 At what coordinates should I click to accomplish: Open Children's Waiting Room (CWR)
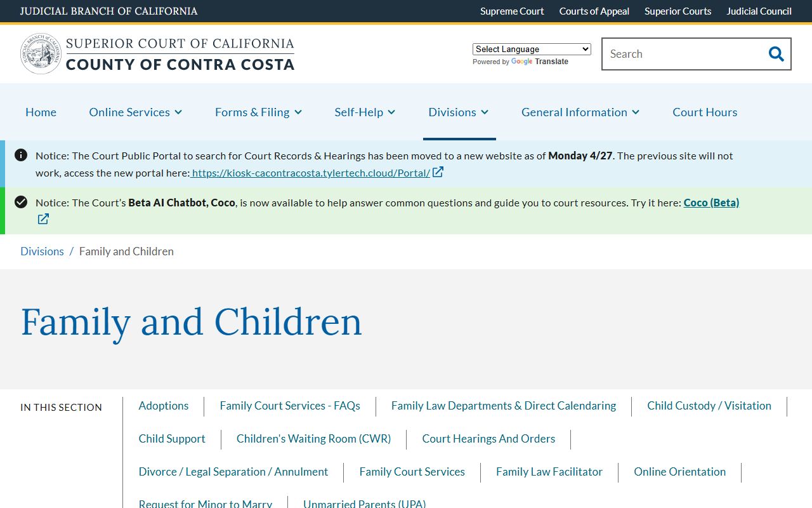[x=313, y=439]
